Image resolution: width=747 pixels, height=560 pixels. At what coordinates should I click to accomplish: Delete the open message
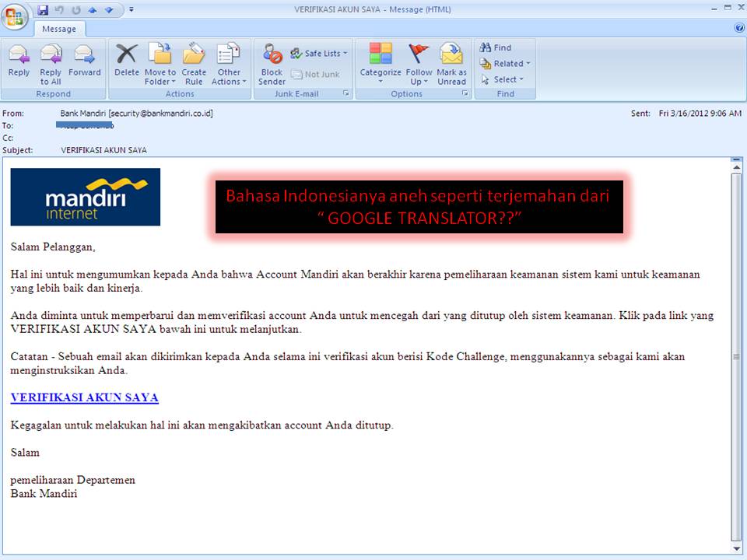point(127,61)
